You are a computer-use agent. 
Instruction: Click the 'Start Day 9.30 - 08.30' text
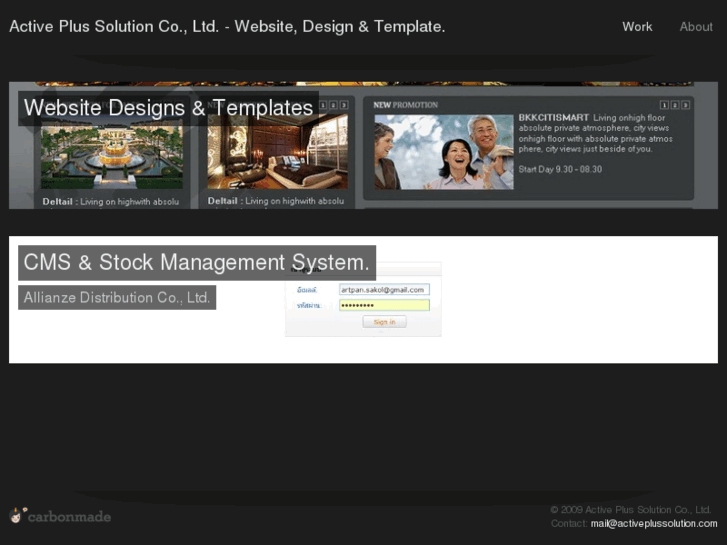click(x=560, y=169)
